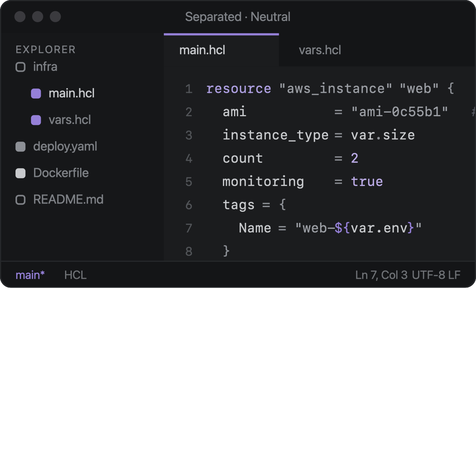Click line number 5 in the gutter

click(189, 182)
